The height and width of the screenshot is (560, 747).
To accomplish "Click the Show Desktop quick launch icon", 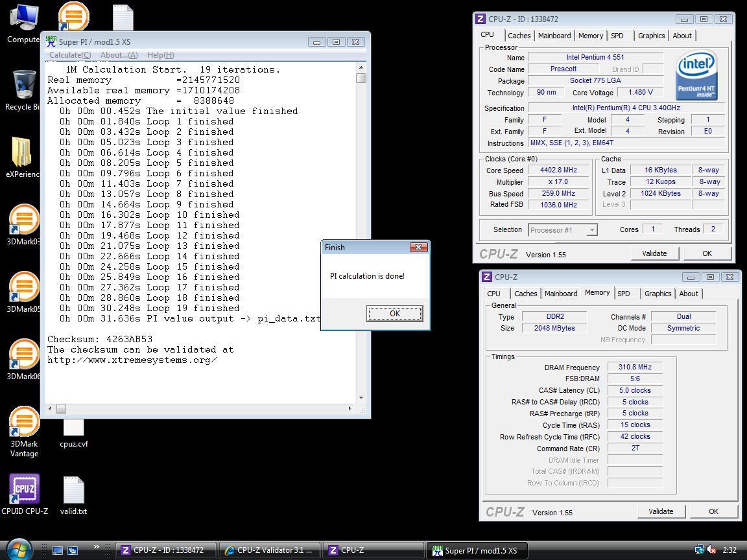I will [58, 550].
